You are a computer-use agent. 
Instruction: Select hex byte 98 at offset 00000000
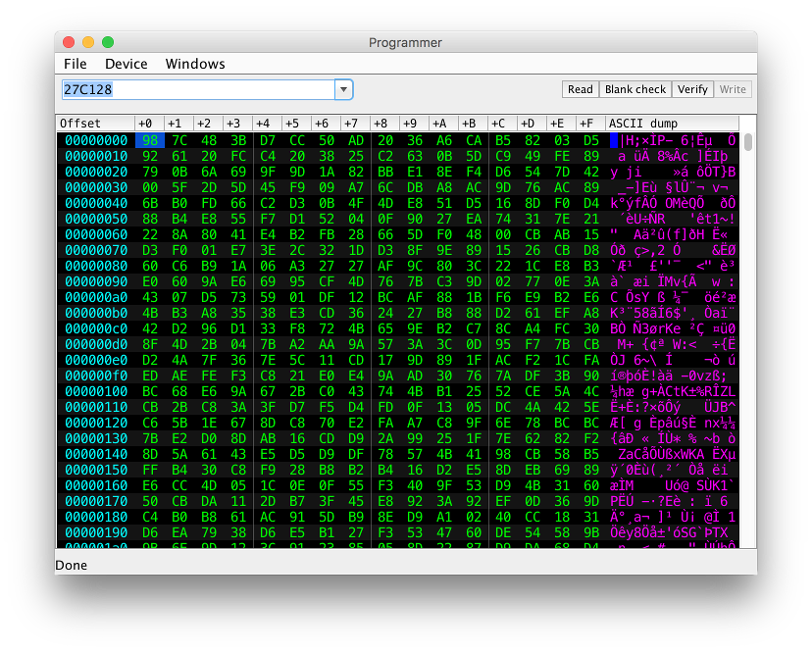[x=149, y=140]
